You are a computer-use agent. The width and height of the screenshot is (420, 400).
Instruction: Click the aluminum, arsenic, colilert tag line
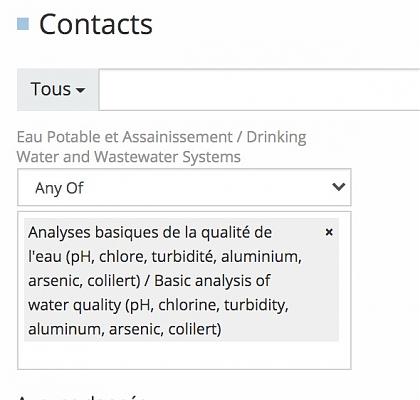coord(125,329)
